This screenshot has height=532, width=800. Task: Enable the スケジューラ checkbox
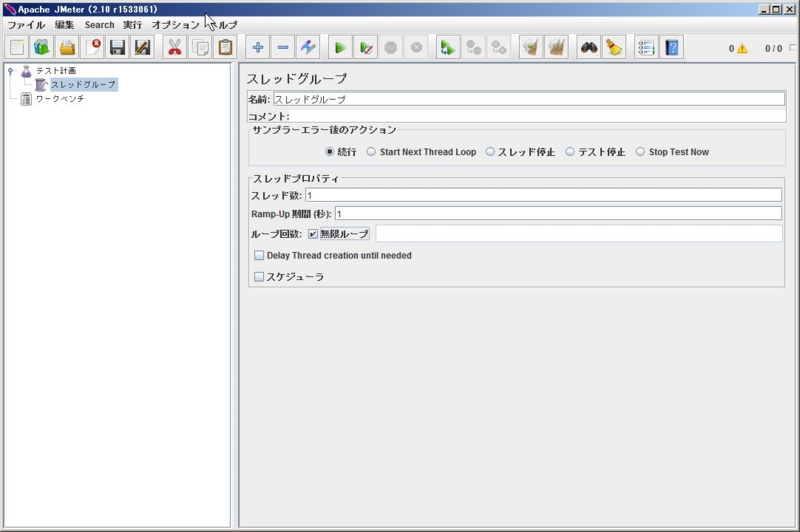tap(259, 276)
